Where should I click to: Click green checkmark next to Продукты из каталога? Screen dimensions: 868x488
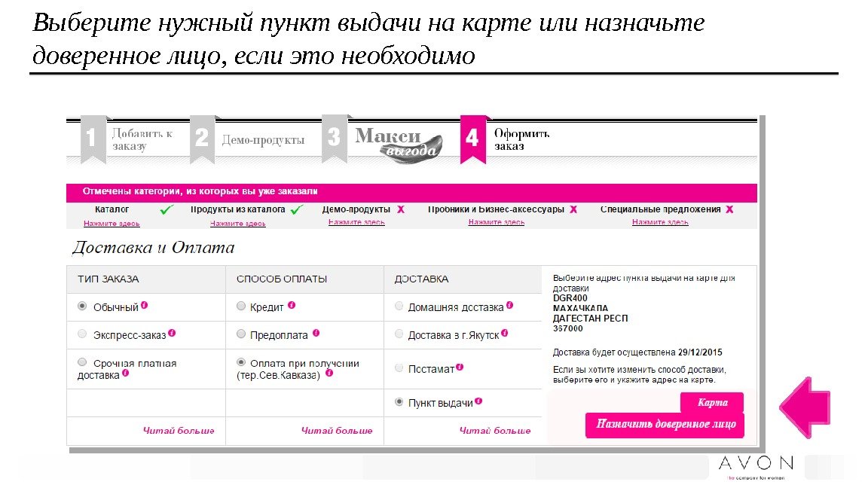297,209
